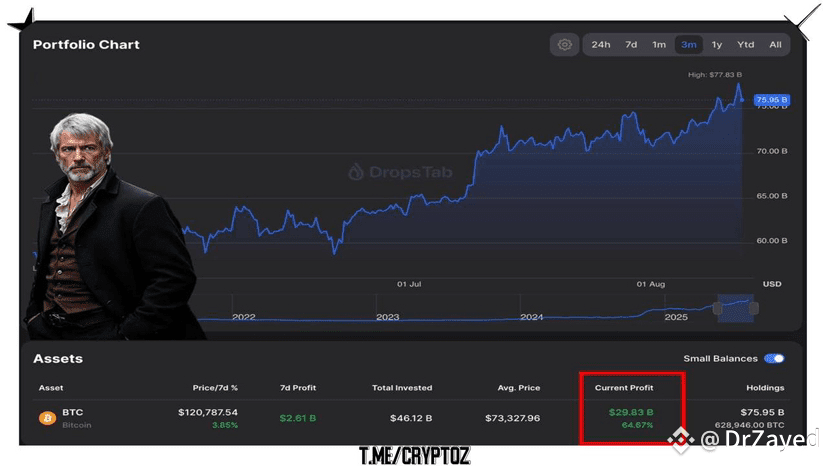Click the Portfolio Chart heading
This screenshot has width=828, height=466.
(x=86, y=45)
